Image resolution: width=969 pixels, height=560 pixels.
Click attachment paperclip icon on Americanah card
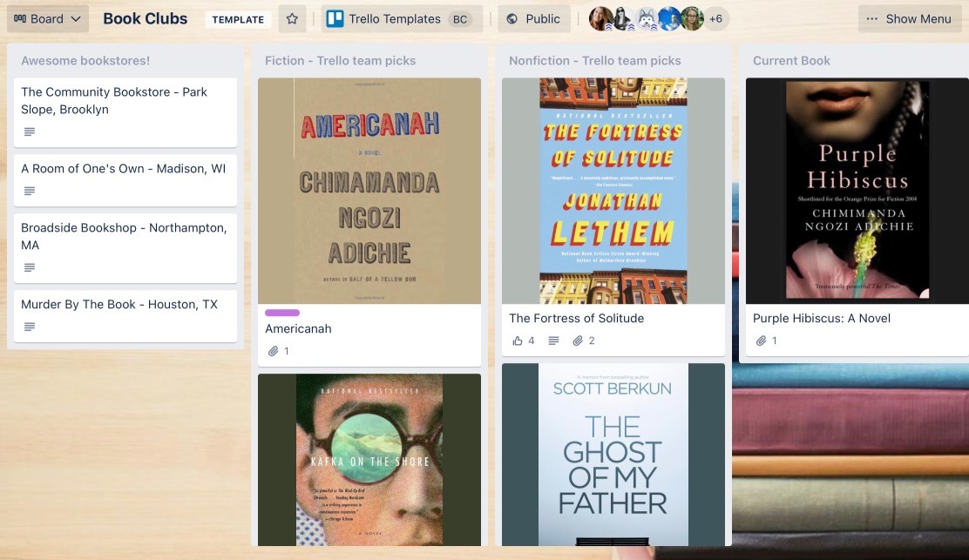(x=273, y=351)
